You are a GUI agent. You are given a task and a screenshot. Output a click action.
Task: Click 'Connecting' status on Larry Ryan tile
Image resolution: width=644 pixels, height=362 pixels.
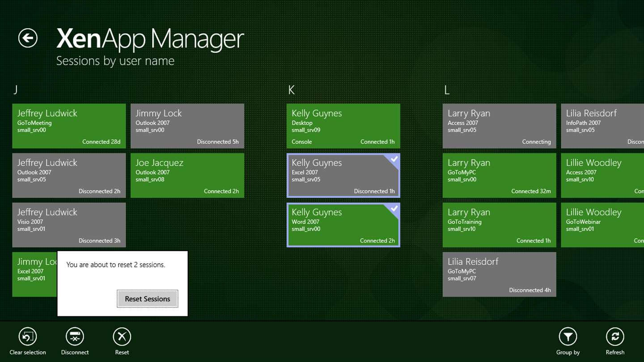(x=536, y=142)
